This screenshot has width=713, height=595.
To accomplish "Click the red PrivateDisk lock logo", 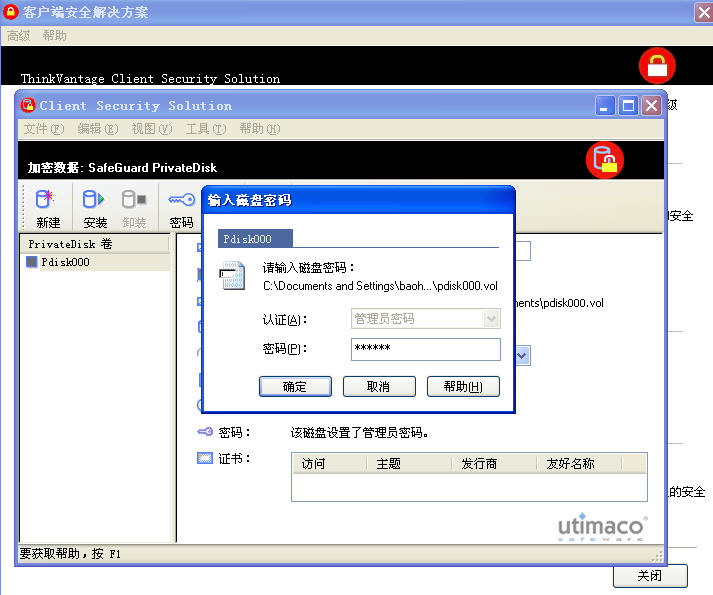I will coord(604,160).
